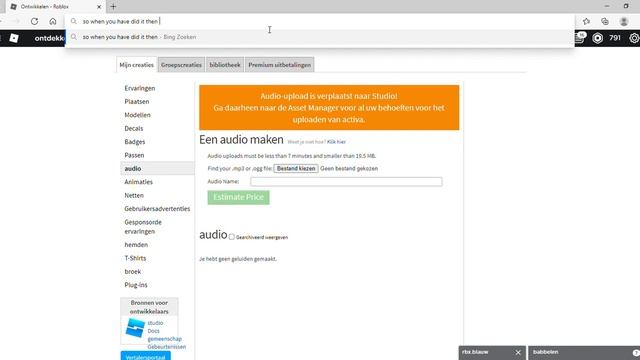Click the Bestand kiezen button

point(296,169)
